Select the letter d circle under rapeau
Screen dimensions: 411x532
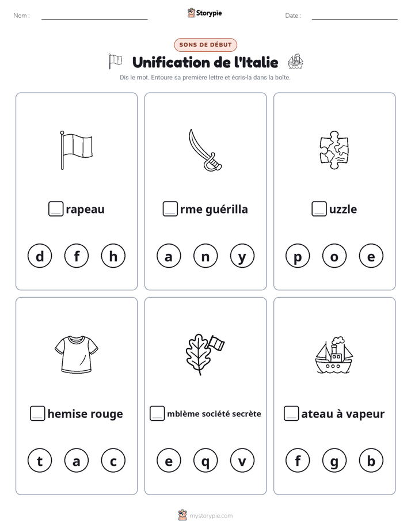40,256
